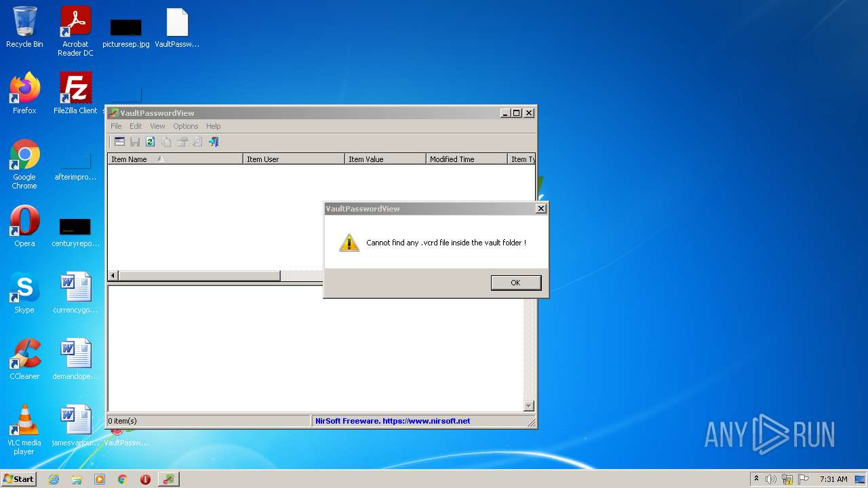This screenshot has height=488, width=868.
Task: Click OK in the VaultPasswordView warning dialog
Action: coord(515,283)
